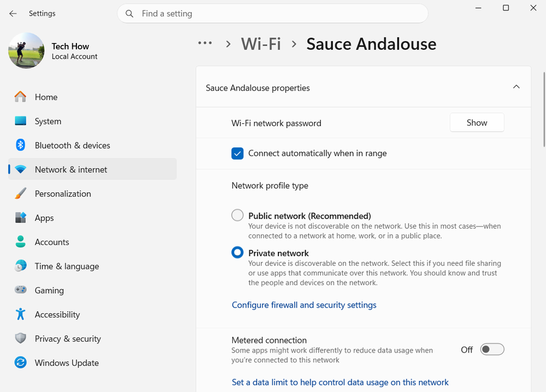Open the Home settings page
Image resolution: width=546 pixels, height=392 pixels.
[x=92, y=97]
